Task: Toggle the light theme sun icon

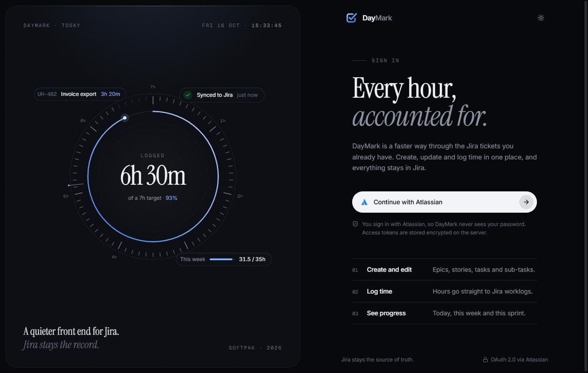Action: pos(540,18)
